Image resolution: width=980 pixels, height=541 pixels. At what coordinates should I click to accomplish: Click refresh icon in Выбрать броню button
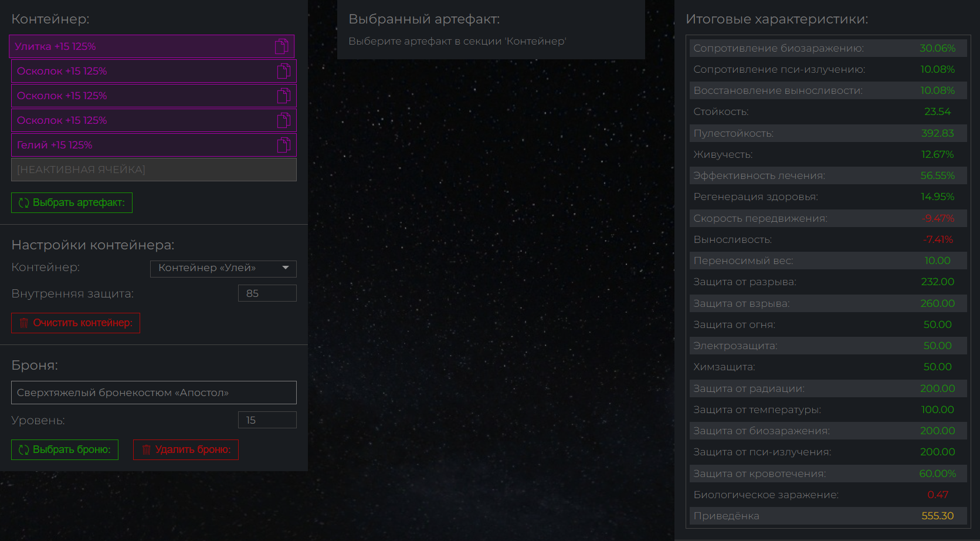[x=24, y=449]
